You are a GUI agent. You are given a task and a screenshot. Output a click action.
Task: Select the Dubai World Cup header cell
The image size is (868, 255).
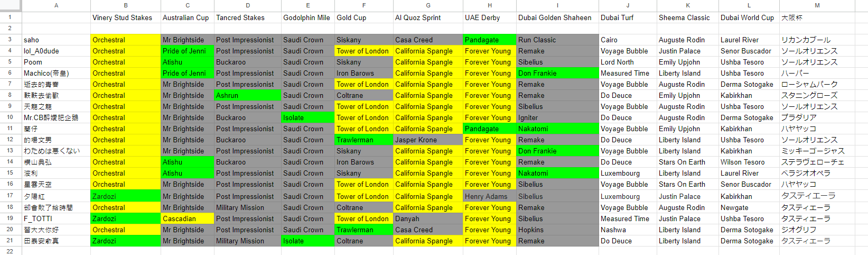[749, 17]
